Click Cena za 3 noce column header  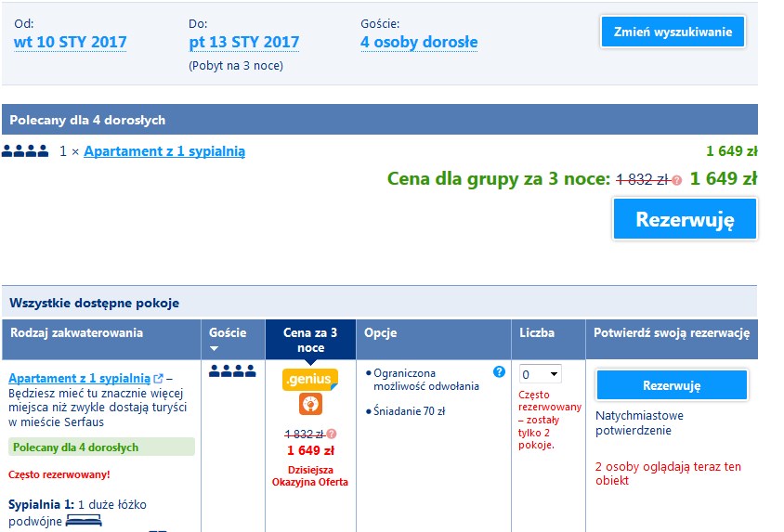pyautogui.click(x=310, y=340)
